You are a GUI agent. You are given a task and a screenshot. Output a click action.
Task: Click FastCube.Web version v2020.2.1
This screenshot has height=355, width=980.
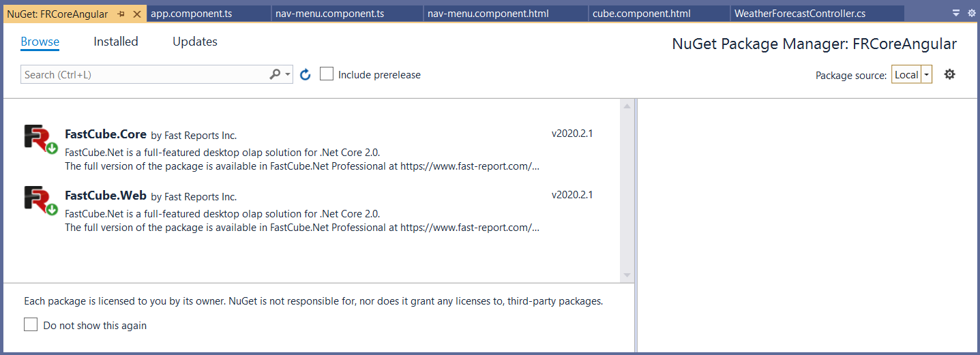(572, 195)
